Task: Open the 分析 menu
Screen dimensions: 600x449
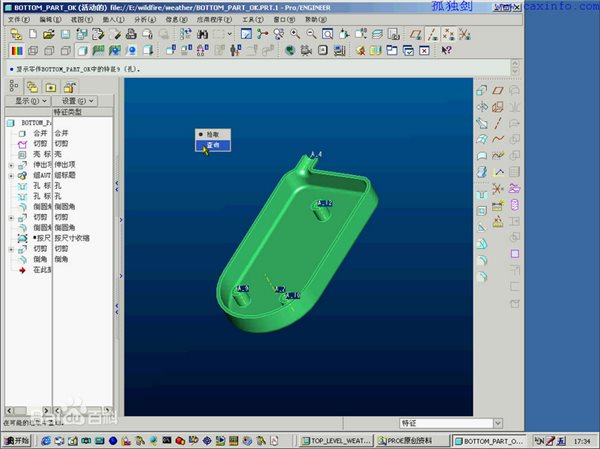Action: point(143,19)
